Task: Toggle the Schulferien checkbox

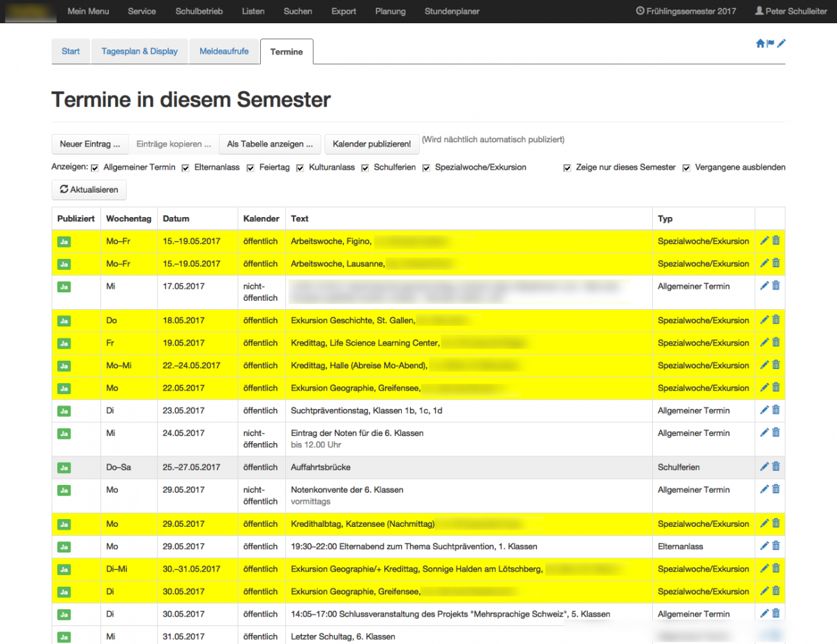Action: 365,167
